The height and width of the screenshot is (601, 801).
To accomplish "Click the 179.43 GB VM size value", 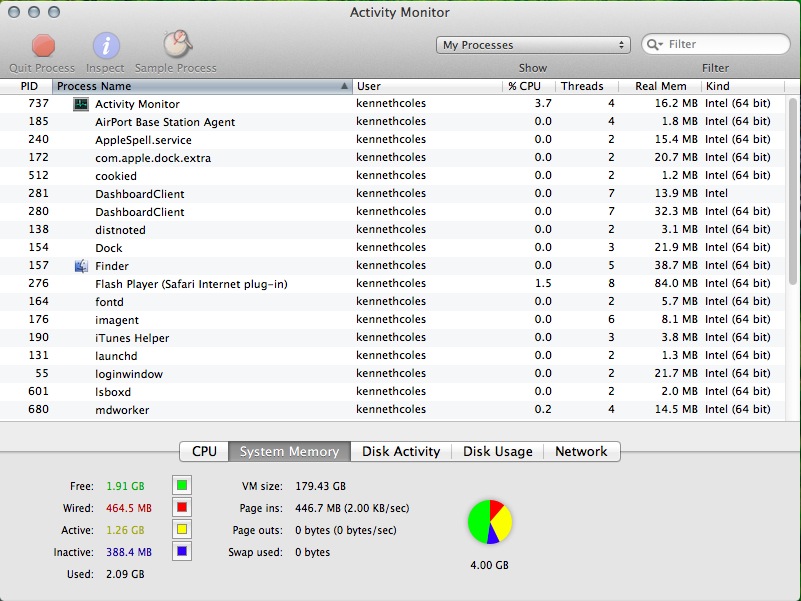I will [320, 486].
